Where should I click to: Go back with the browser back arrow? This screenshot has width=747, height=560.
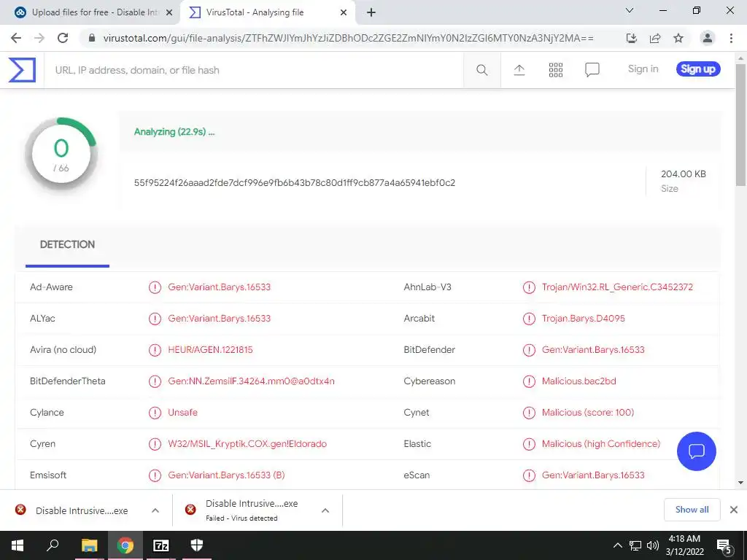(x=16, y=38)
